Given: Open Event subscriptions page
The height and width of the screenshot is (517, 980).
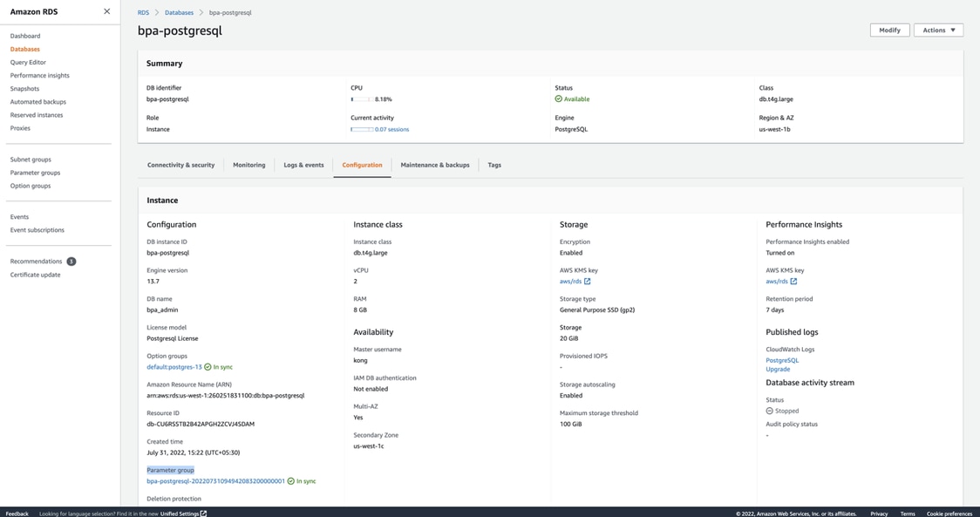Looking at the screenshot, I should coord(37,230).
